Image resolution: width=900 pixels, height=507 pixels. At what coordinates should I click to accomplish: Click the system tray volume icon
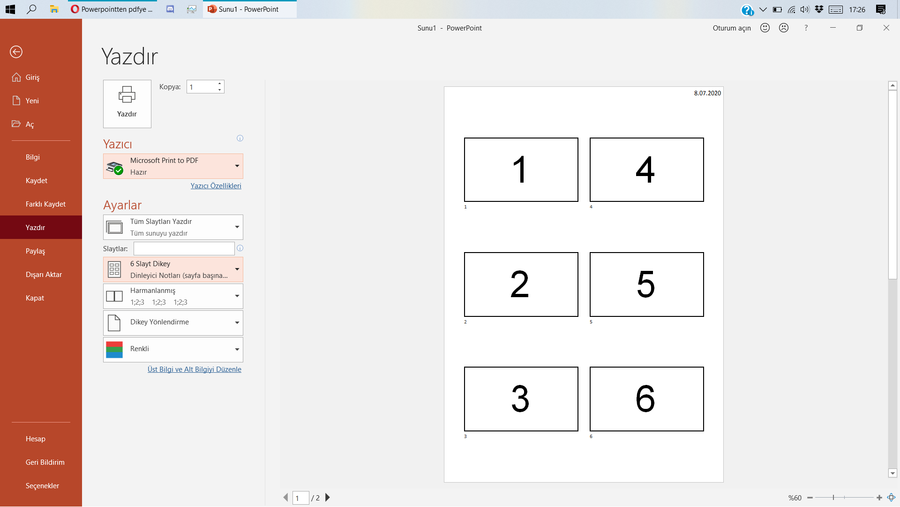805,9
